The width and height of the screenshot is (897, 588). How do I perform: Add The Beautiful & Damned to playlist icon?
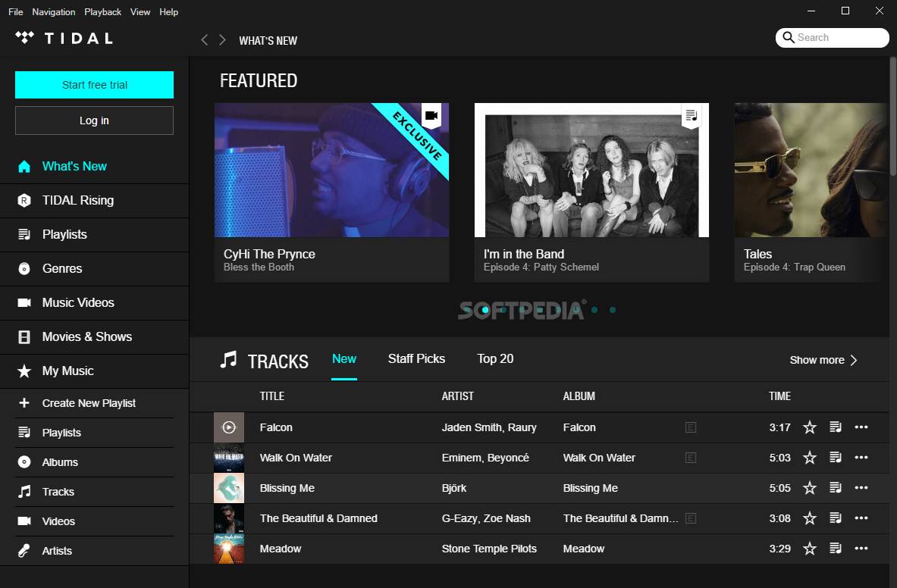pyautogui.click(x=836, y=518)
